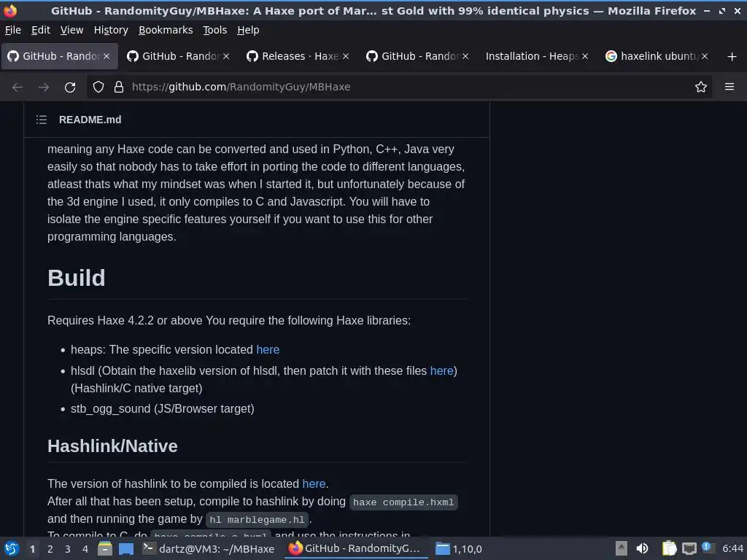Open the heaps 'here' link
The width and height of the screenshot is (747, 560).
click(268, 349)
